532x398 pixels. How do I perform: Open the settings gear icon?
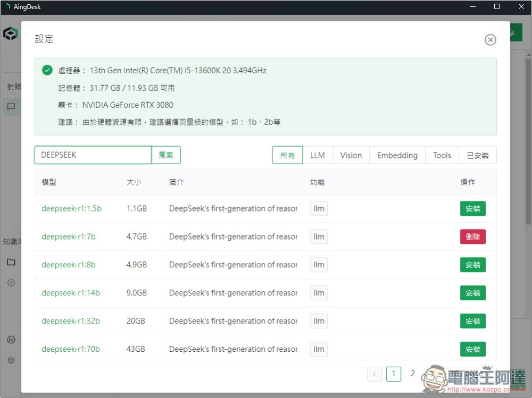[x=11, y=360]
